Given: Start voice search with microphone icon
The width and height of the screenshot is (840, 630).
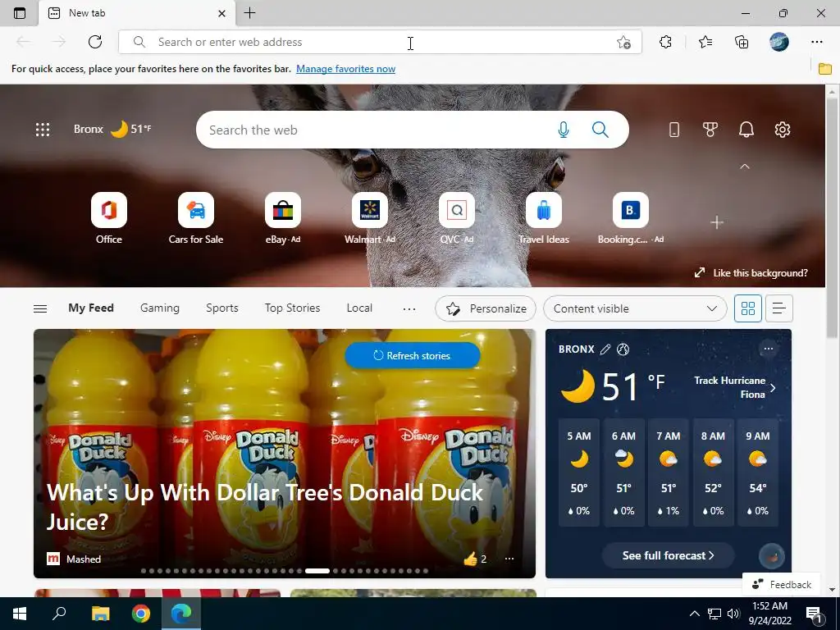Looking at the screenshot, I should click(x=563, y=130).
